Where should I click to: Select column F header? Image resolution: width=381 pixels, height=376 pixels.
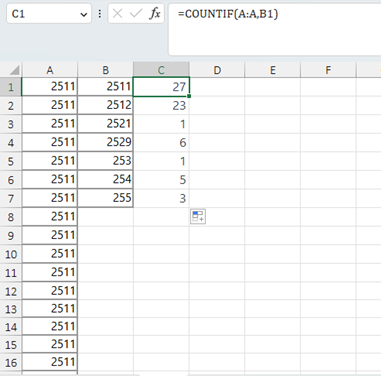tap(328, 70)
